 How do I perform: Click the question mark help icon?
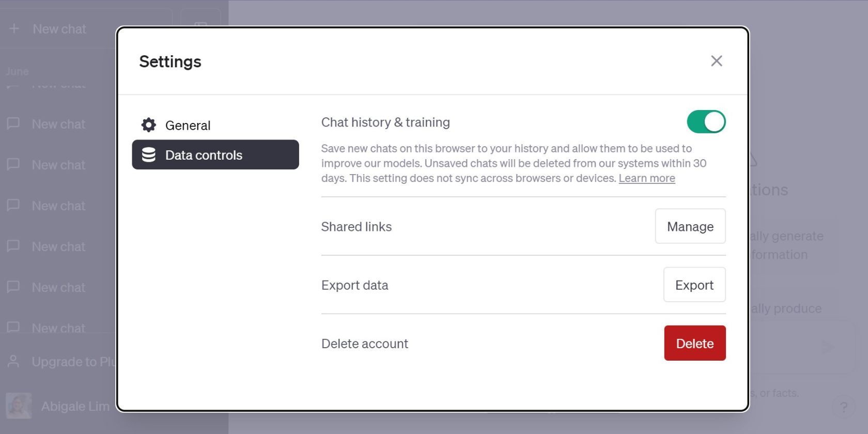point(844,407)
